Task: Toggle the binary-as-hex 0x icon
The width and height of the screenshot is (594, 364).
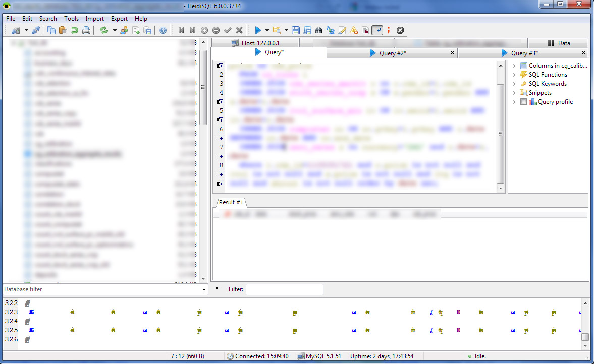Action: (x=365, y=30)
